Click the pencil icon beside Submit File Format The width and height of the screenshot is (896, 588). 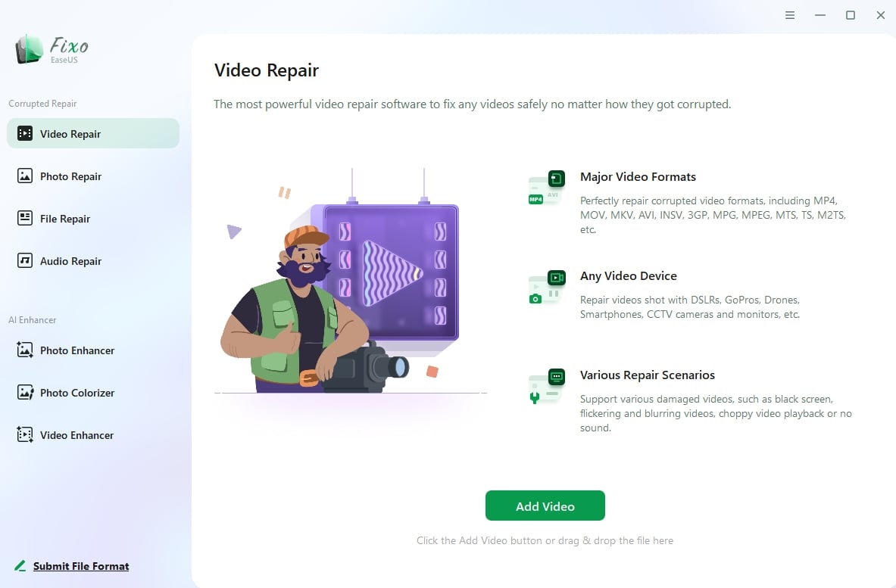point(20,566)
